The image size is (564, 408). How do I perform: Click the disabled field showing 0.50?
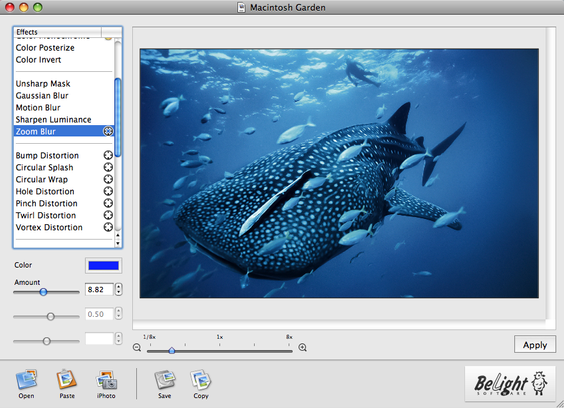tap(99, 314)
